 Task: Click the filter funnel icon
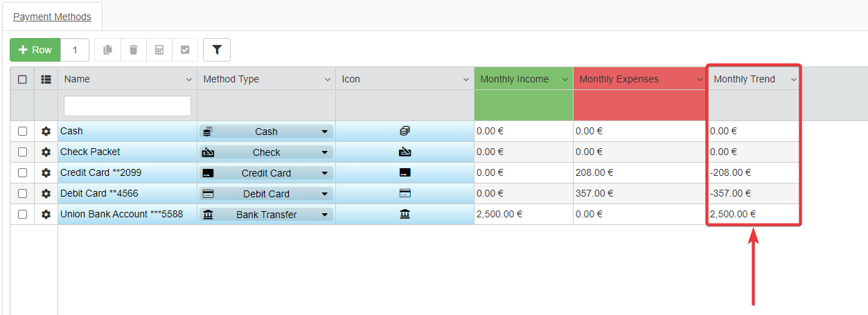pos(217,50)
